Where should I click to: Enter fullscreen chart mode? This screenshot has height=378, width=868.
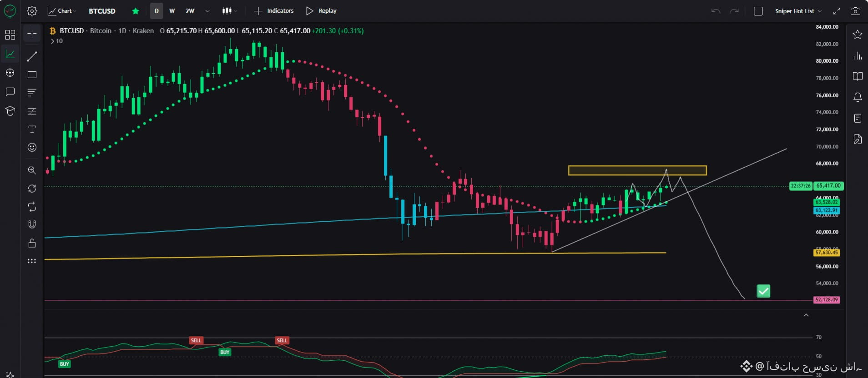837,11
